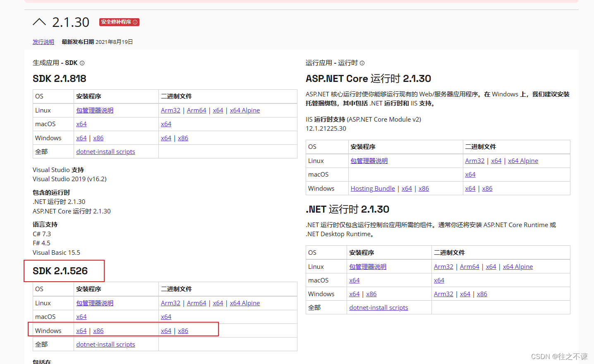594x364 pixels.
Task: Download .NET runtime Linux x64 binary
Action: pyautogui.click(x=491, y=267)
